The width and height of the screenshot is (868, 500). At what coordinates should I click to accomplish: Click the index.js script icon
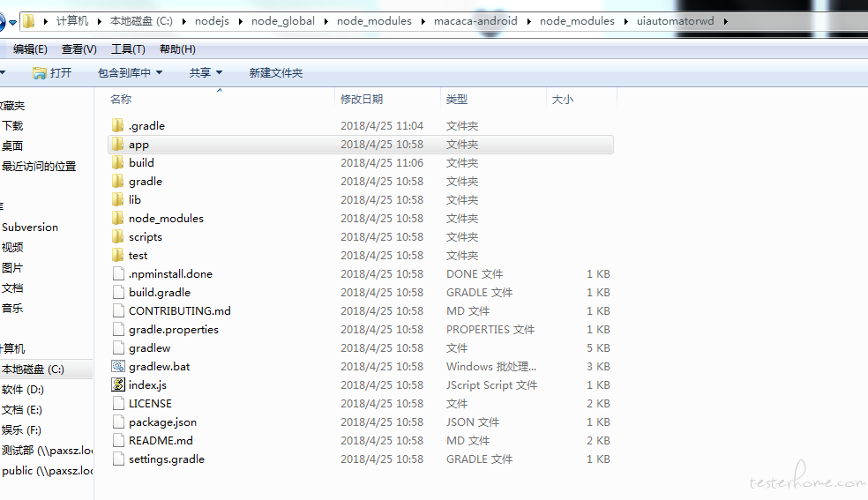click(118, 385)
